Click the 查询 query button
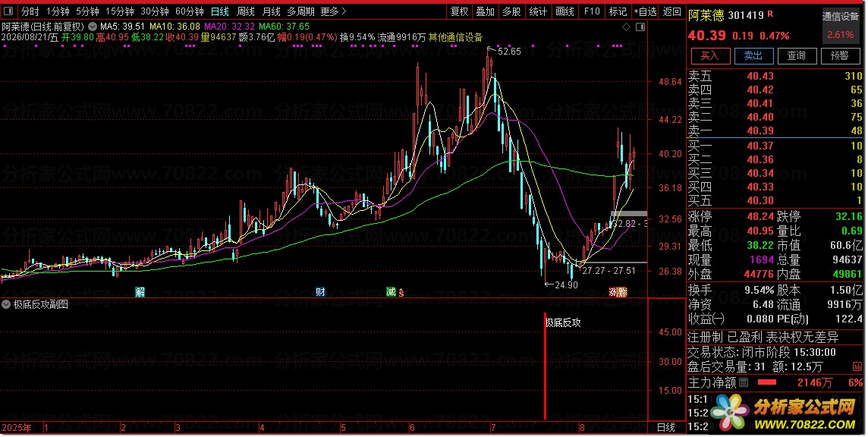The width and height of the screenshot is (868, 437). 797,55
